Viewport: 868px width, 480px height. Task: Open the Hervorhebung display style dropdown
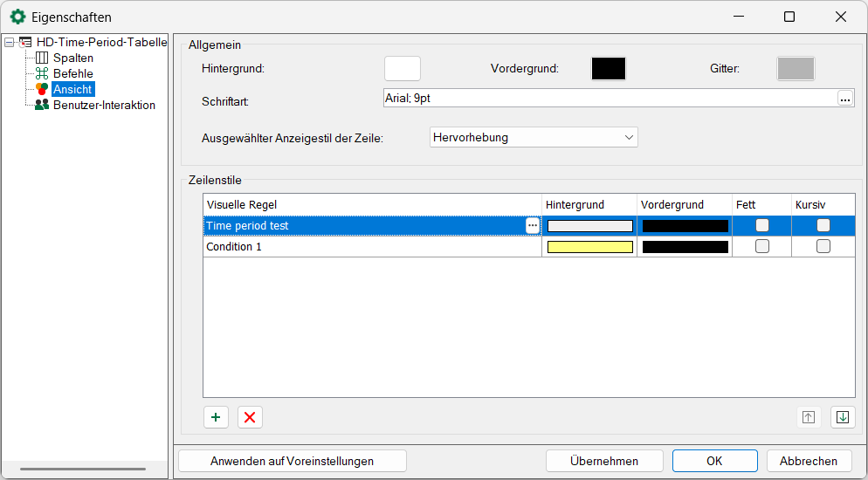tap(534, 137)
